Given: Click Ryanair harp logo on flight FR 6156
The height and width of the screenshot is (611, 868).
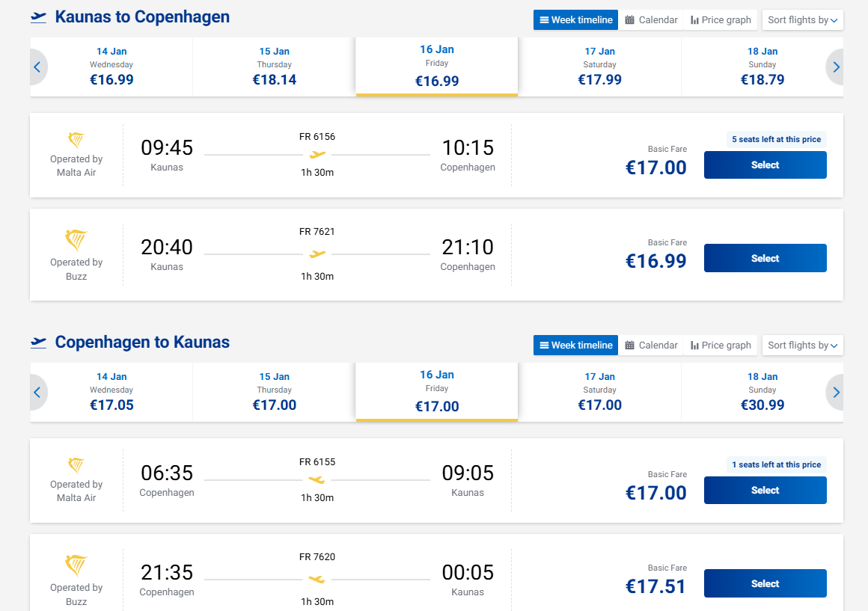Looking at the screenshot, I should (76, 140).
